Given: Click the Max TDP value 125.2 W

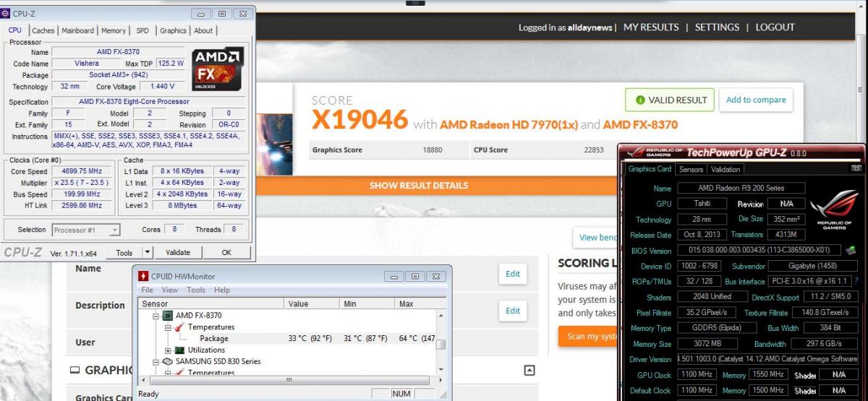Looking at the screenshot, I should (x=170, y=64).
